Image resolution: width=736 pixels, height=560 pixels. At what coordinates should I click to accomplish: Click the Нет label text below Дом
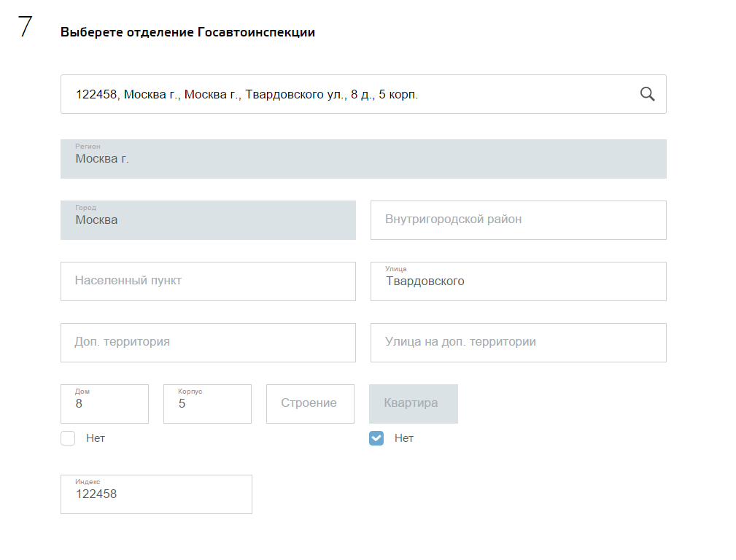(x=96, y=438)
